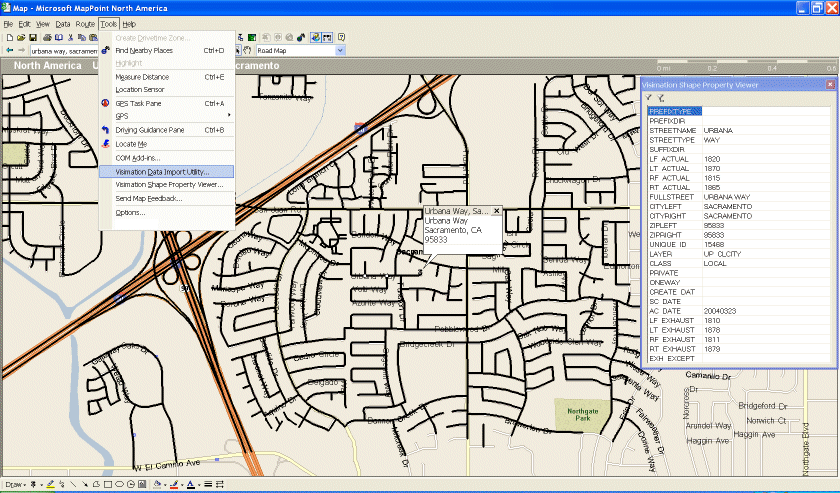Expand the Line Color dropdown arrow
The height and width of the screenshot is (493, 840).
[182, 485]
